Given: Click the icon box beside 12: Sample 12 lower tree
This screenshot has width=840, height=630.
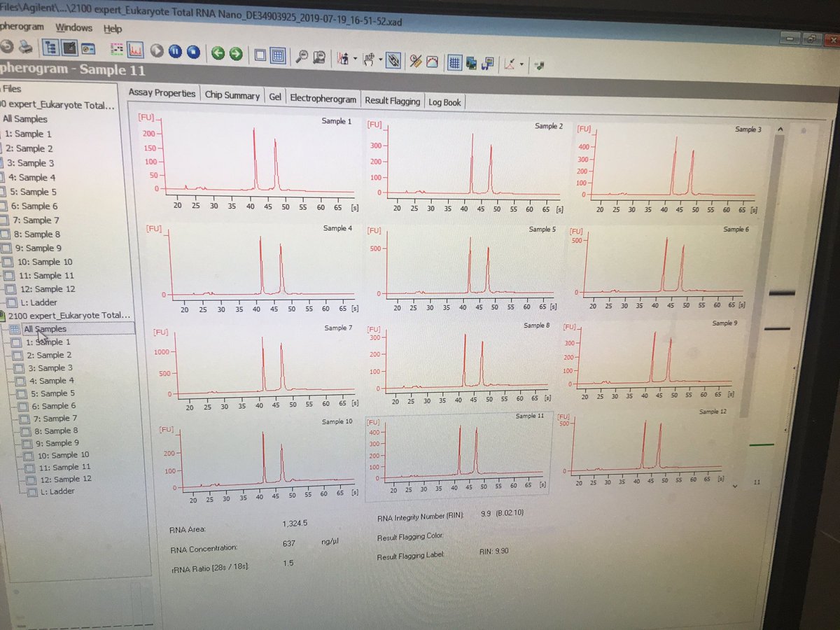Looking at the screenshot, I should pos(31,480).
